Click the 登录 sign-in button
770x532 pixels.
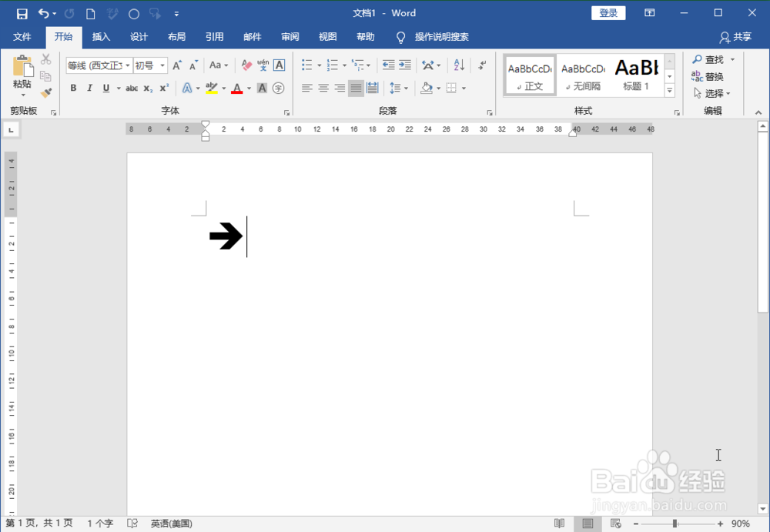pos(608,12)
